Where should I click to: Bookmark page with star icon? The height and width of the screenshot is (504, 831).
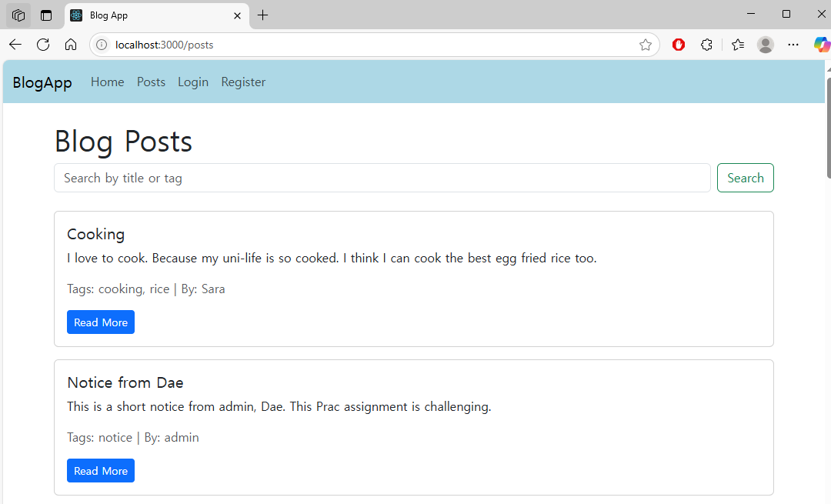(x=645, y=45)
